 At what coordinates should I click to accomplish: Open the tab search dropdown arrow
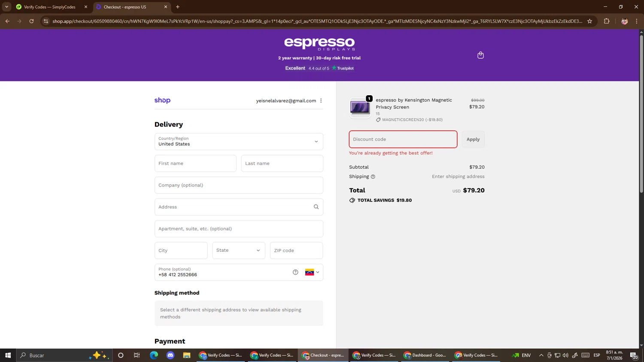click(6, 7)
